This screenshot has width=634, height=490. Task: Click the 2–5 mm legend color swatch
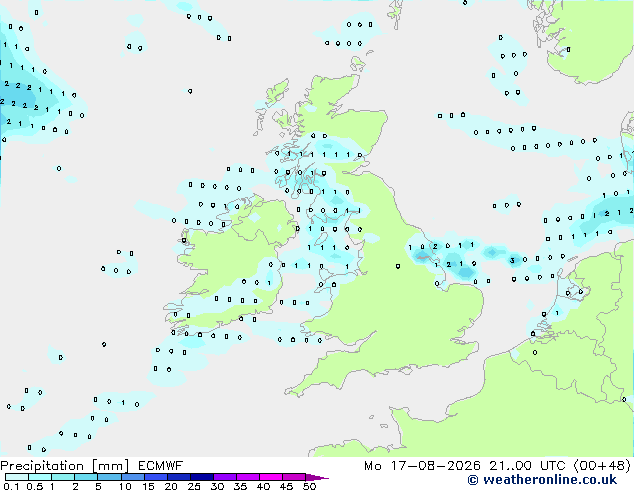86,477
